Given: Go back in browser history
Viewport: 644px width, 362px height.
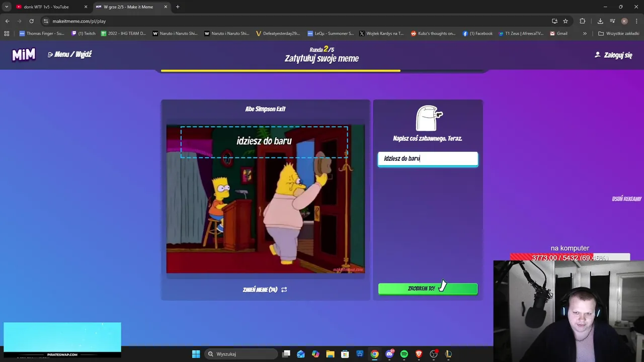Looking at the screenshot, I should (x=7, y=21).
